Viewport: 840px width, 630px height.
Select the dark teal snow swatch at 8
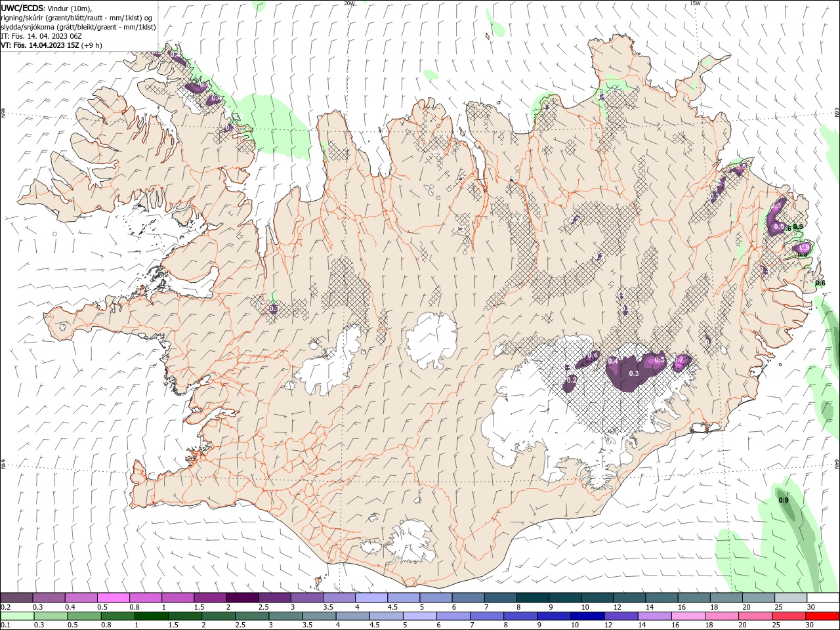(x=532, y=598)
